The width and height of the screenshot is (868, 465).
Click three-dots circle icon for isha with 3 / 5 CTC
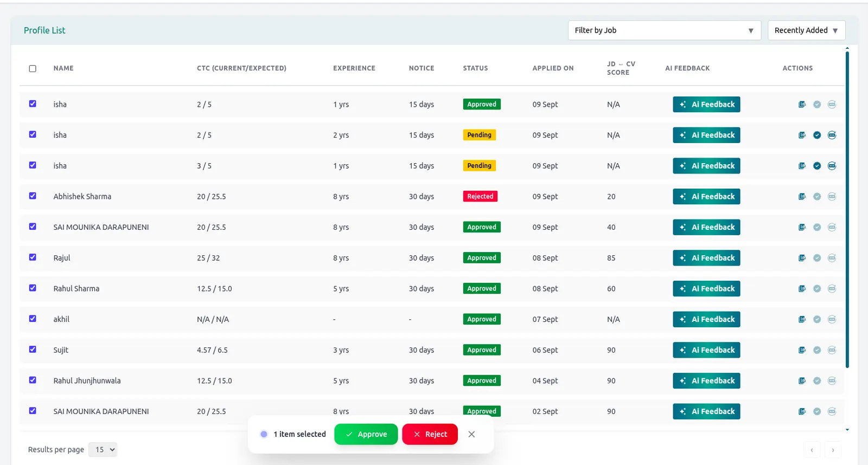[x=832, y=166]
